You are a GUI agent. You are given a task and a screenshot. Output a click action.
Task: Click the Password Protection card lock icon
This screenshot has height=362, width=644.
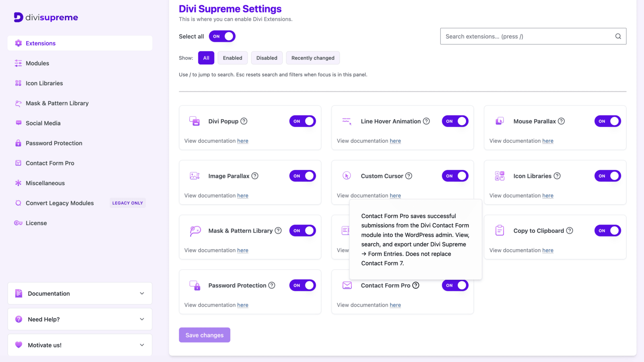(x=195, y=285)
